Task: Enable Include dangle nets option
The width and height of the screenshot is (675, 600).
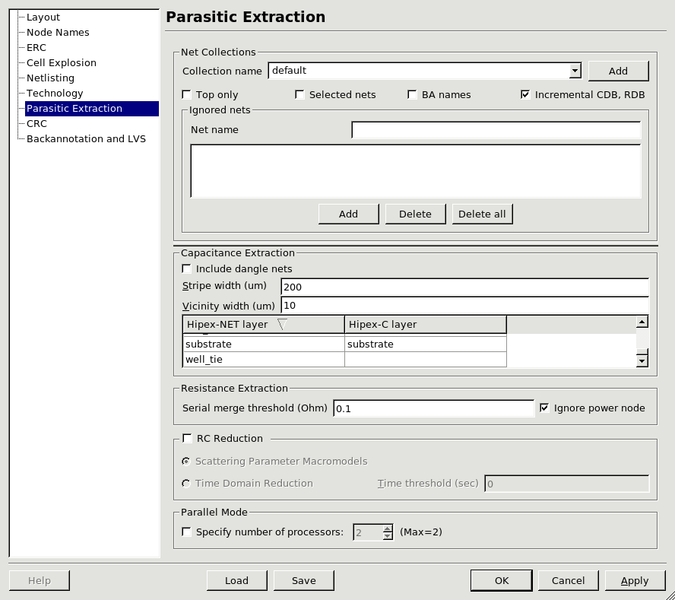Action: [x=187, y=269]
